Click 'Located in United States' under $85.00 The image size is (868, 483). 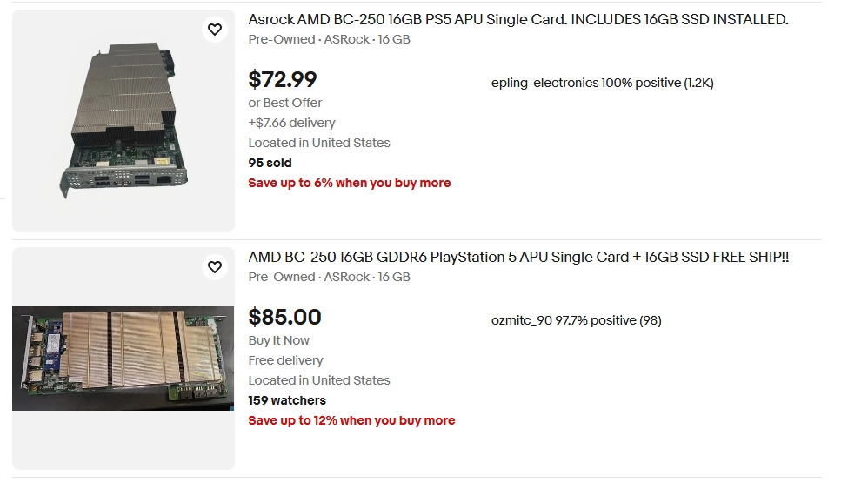(319, 380)
